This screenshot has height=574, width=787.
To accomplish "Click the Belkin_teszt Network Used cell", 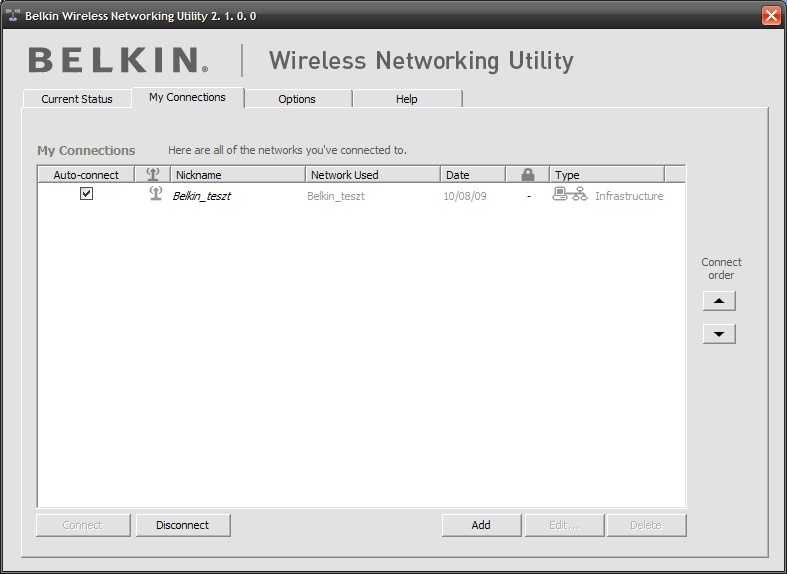I will coord(336,196).
